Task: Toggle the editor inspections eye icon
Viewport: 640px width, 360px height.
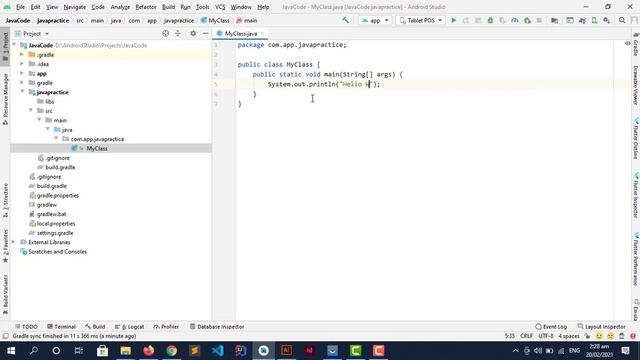Action: 627,43
